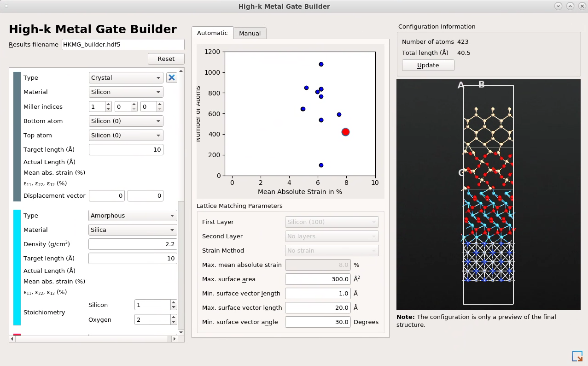This screenshot has height=366, width=588.
Task: Open the Material dropdown showing Silica
Action: coord(133,230)
